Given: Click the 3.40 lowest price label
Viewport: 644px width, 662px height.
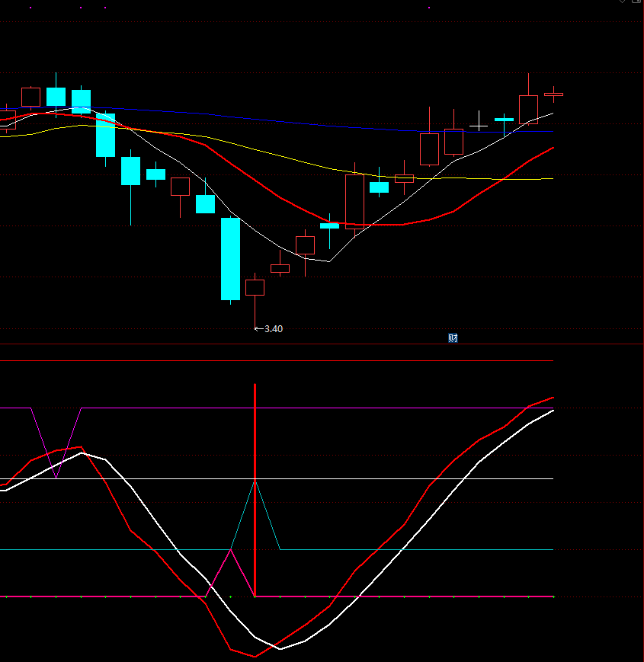Looking at the screenshot, I should click(x=274, y=329).
